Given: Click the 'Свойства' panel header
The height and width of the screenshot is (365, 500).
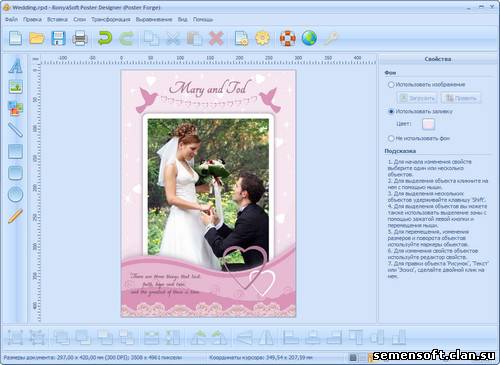Looking at the screenshot, I should point(438,59).
